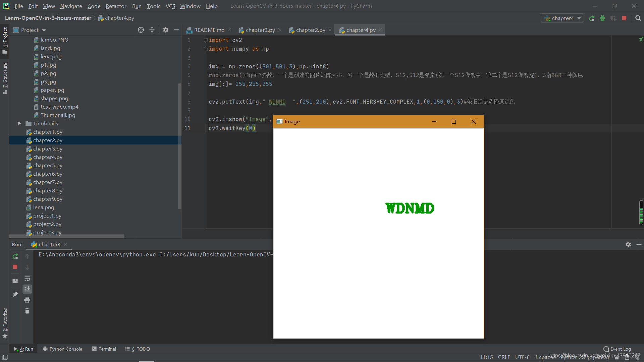644x362 pixels.
Task: Click the Project panel horizontal scrollbar
Action: (67, 236)
